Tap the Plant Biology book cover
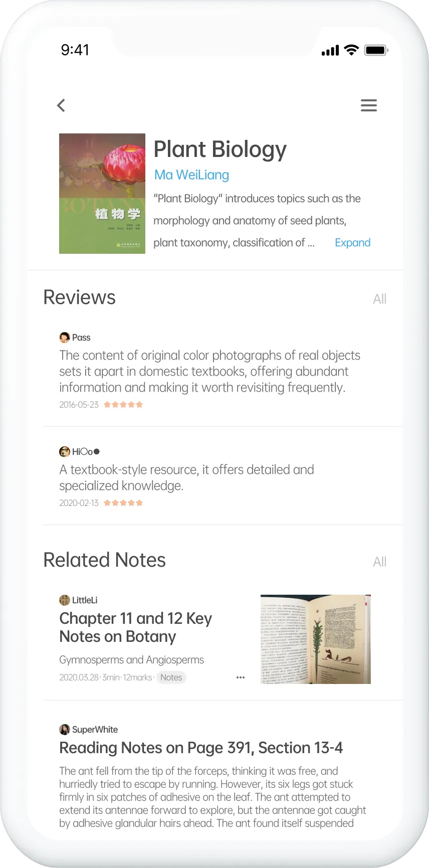This screenshot has height=868, width=429. 102,194
